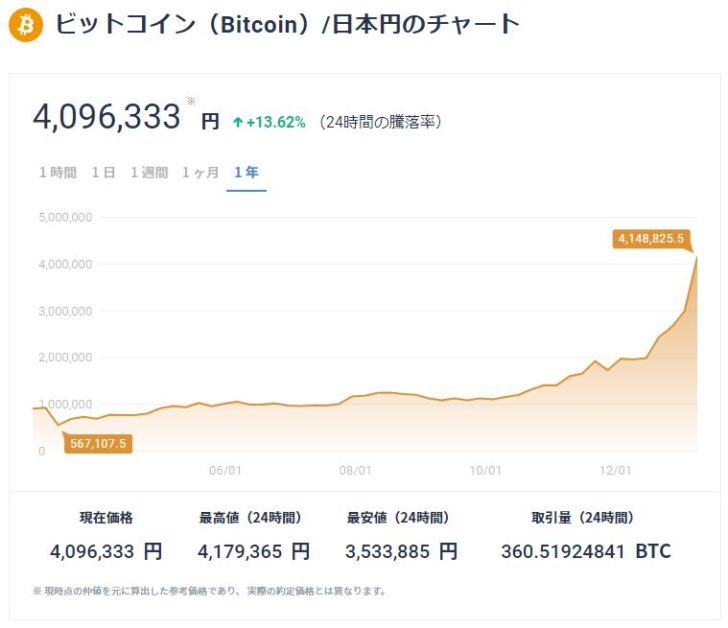Viewport: 728px width, 628px height.
Task: Select the 1年 chart tab
Action: coord(246,172)
